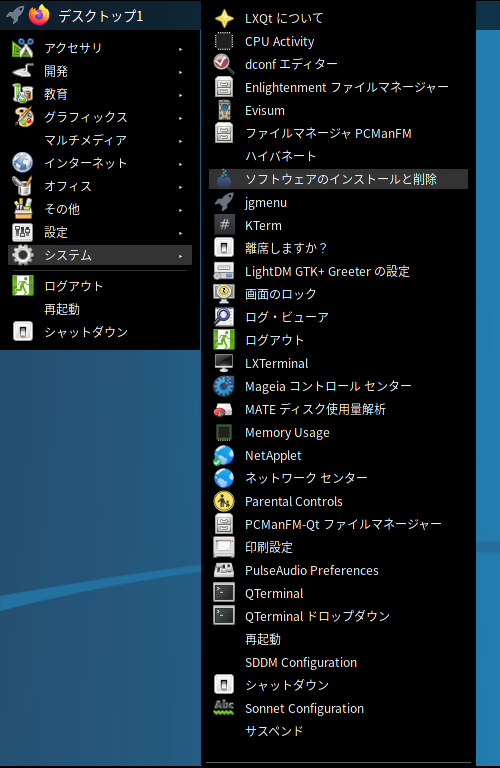Image resolution: width=500 pixels, height=768 pixels.
Task: Open Mageia コントロール センター icon
Action: pos(224,386)
